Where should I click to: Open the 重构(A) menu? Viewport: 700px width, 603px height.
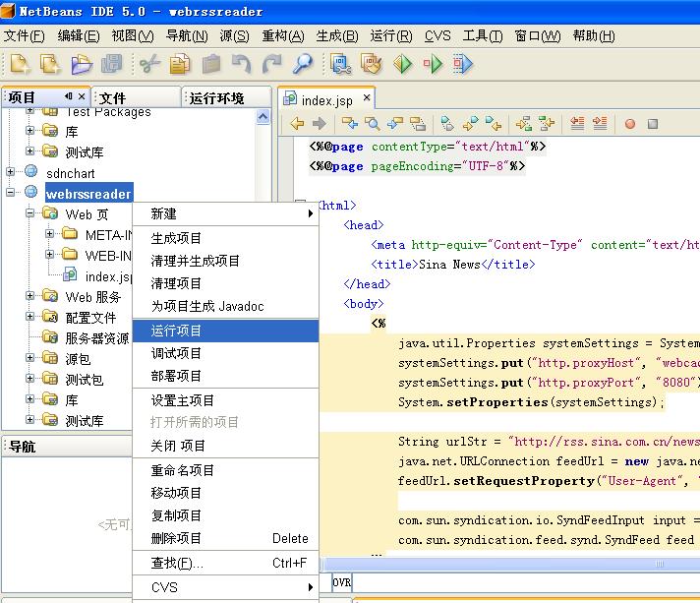[283, 35]
